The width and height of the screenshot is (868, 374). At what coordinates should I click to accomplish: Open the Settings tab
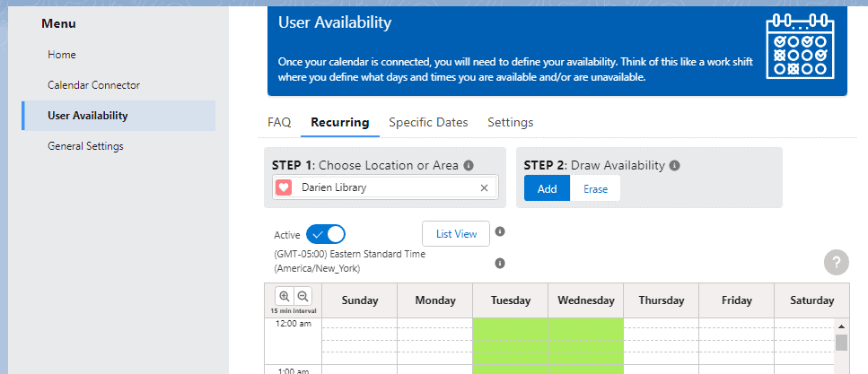coord(510,122)
